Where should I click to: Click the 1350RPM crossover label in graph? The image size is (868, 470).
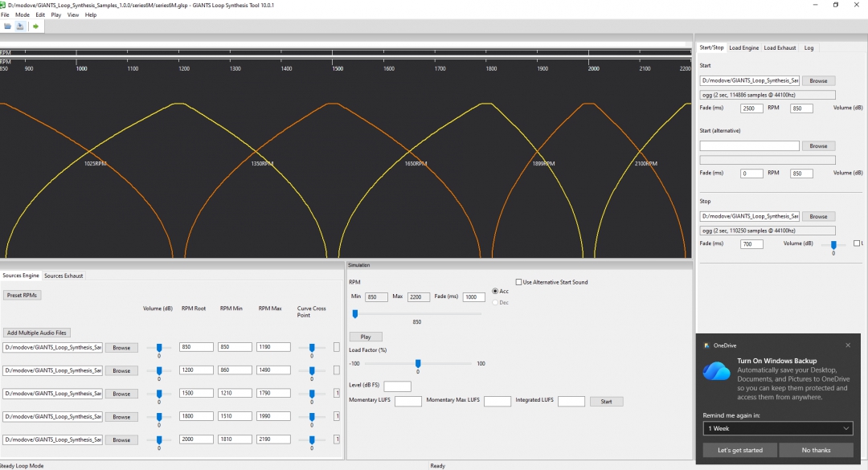coord(262,164)
